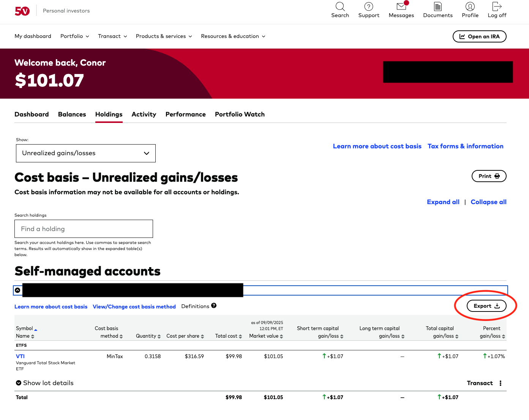Screen dimensions: 529x420
Task: Open VTI symbol link
Action: 20,356
